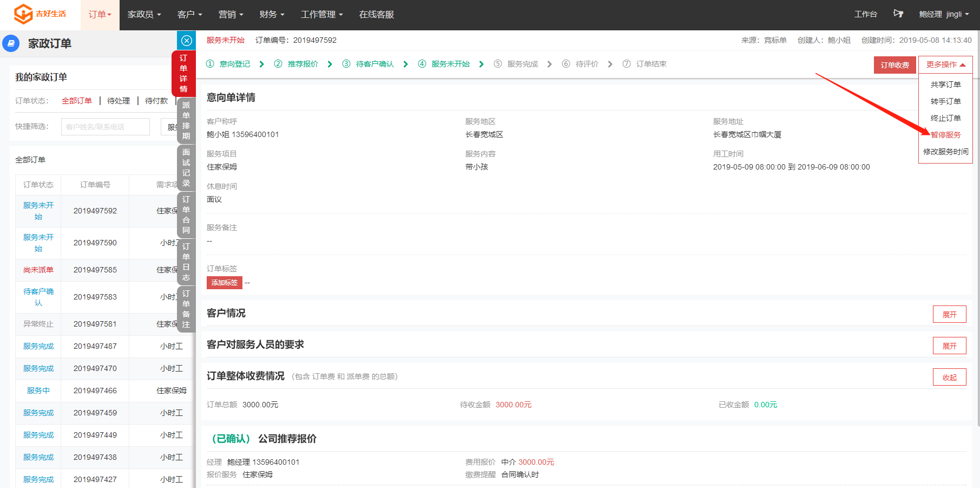Switch to 派单排期 vertical tab
Screen dimensions: 980x488
click(x=186, y=120)
